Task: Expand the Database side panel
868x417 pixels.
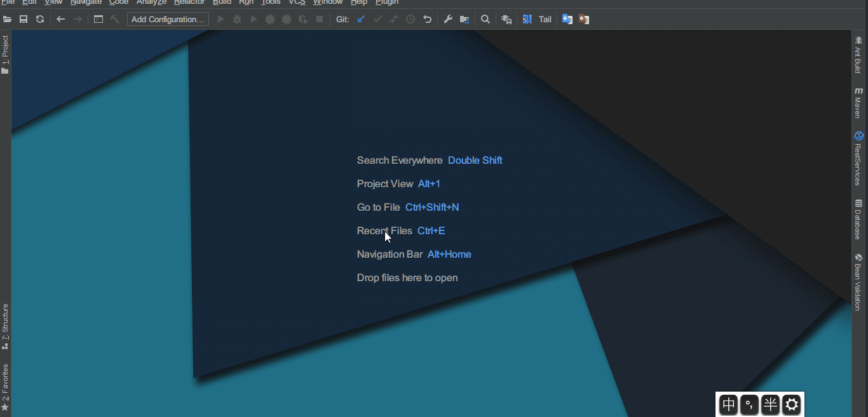Action: coord(858,220)
